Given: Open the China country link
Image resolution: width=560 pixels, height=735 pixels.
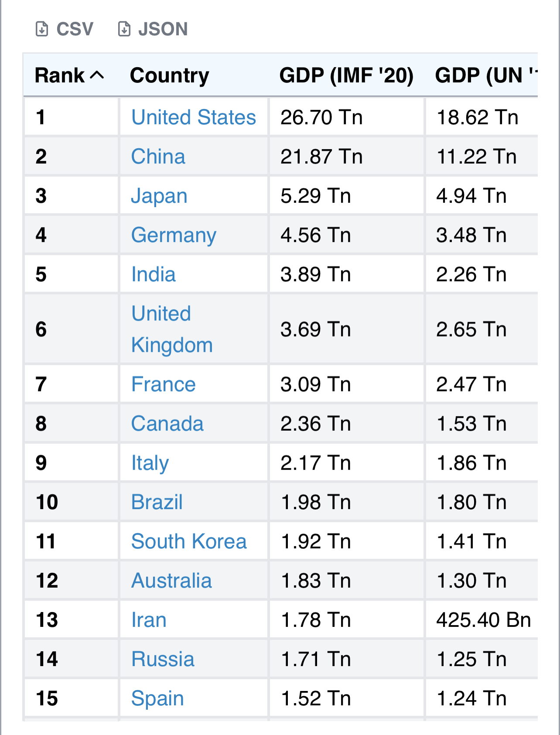Looking at the screenshot, I should tap(158, 157).
